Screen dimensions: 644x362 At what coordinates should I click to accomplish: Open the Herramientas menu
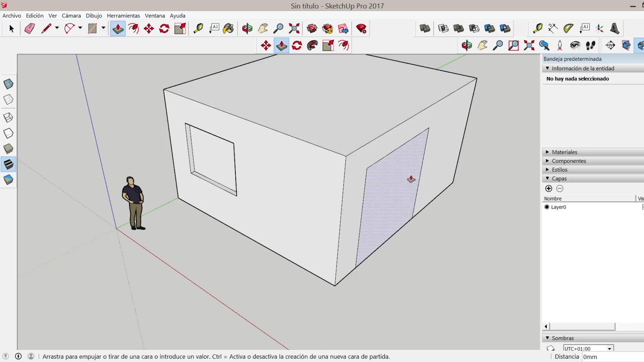point(123,16)
